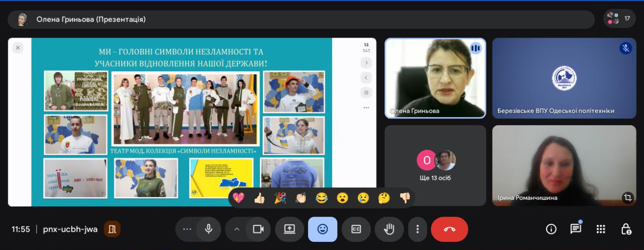The width and height of the screenshot is (644, 250).
Task: Open the activities grid icon
Action: tap(601, 229)
